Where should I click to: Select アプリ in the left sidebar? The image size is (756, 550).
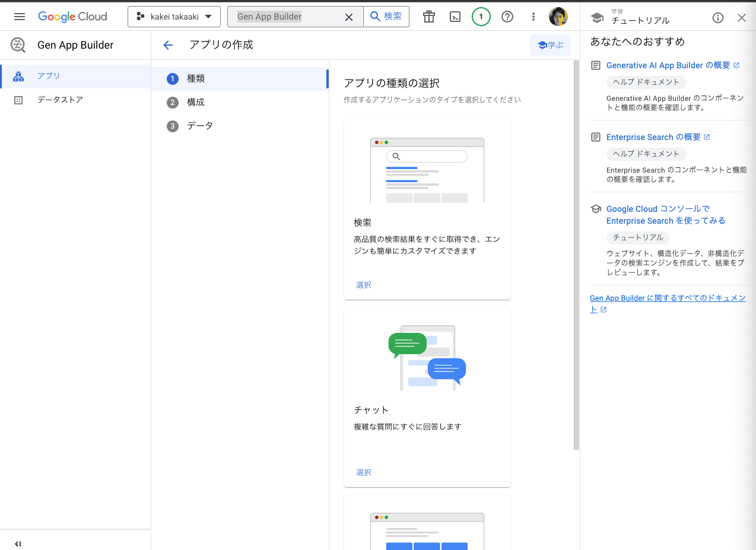point(75,76)
